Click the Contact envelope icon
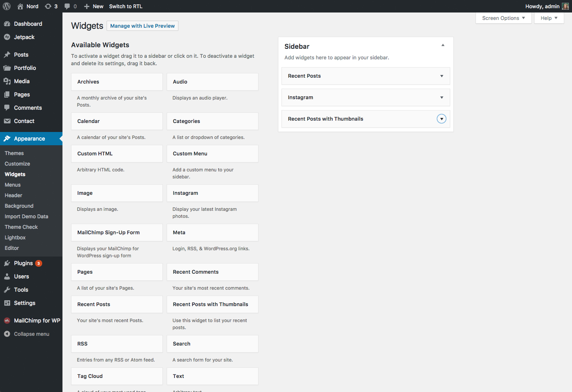Image resolution: width=572 pixels, height=392 pixels. (x=7, y=121)
